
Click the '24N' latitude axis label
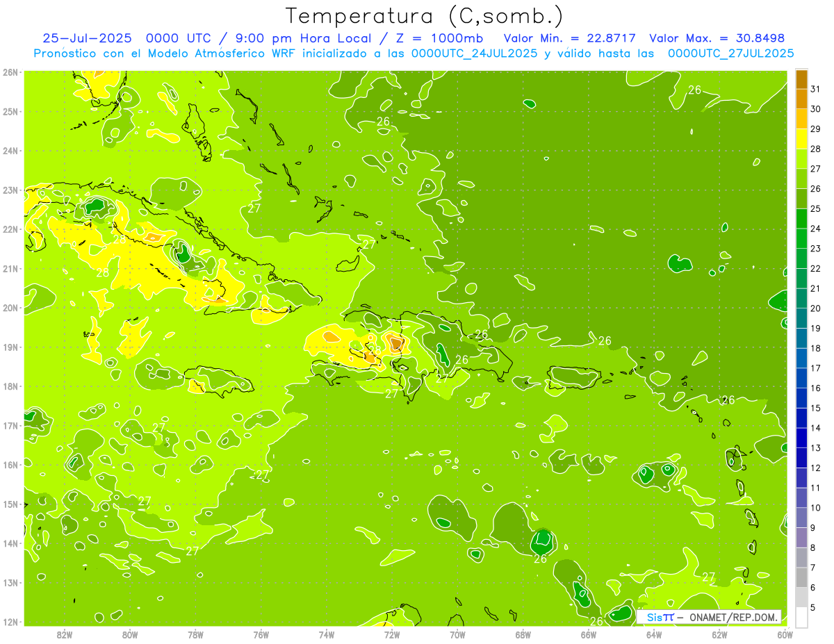[x=10, y=151]
